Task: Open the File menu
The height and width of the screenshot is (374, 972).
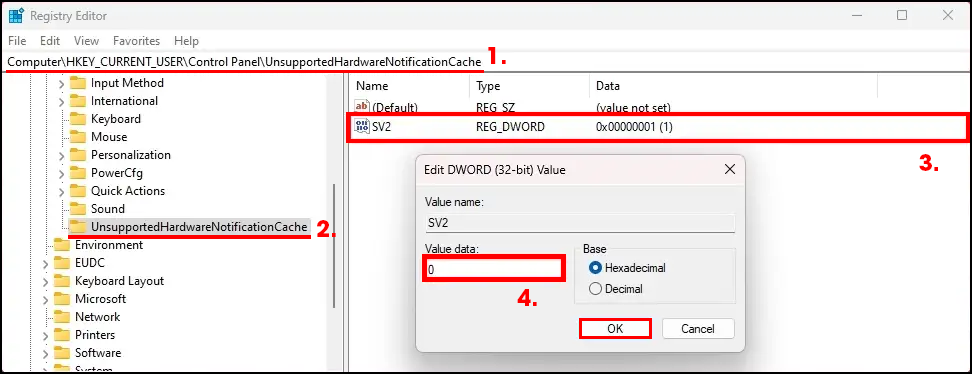Action: 17,41
